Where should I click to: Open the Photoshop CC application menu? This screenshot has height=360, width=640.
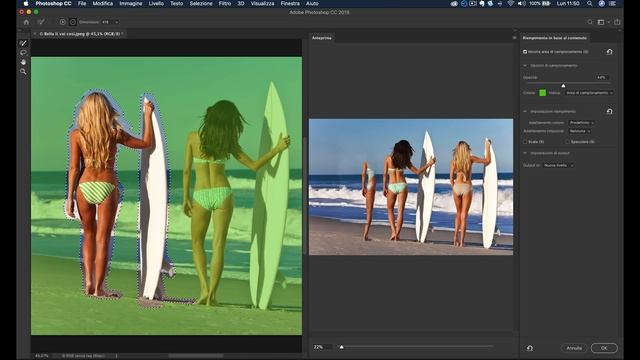(53, 3)
